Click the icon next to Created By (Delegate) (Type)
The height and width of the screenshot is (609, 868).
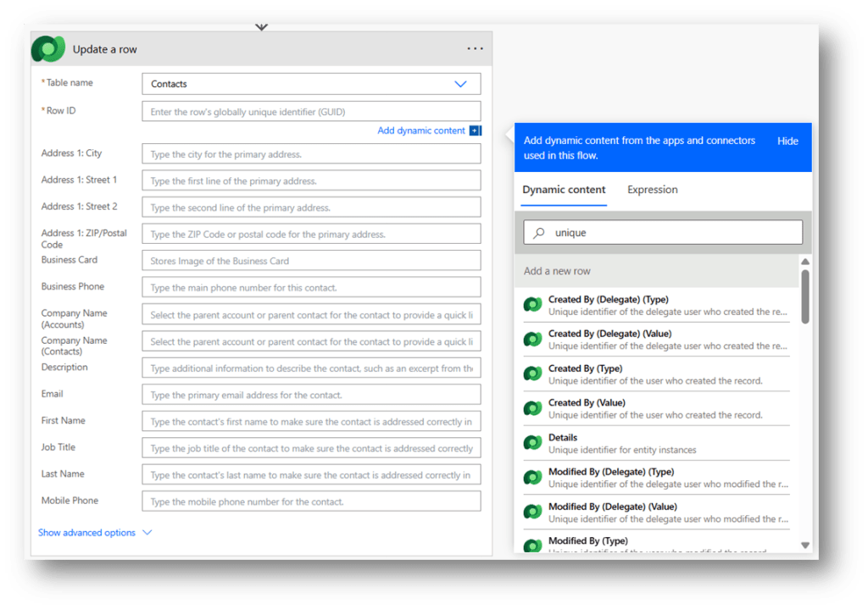[x=532, y=306]
